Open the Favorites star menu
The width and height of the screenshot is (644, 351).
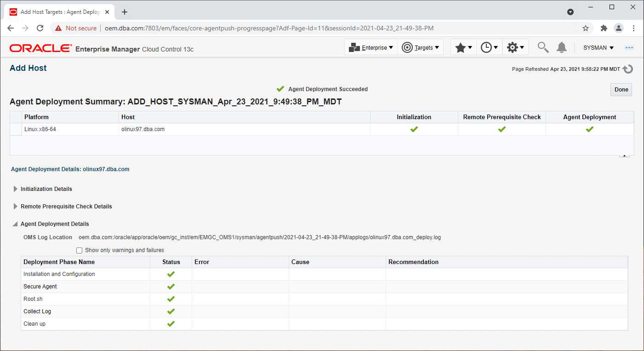[x=463, y=47]
